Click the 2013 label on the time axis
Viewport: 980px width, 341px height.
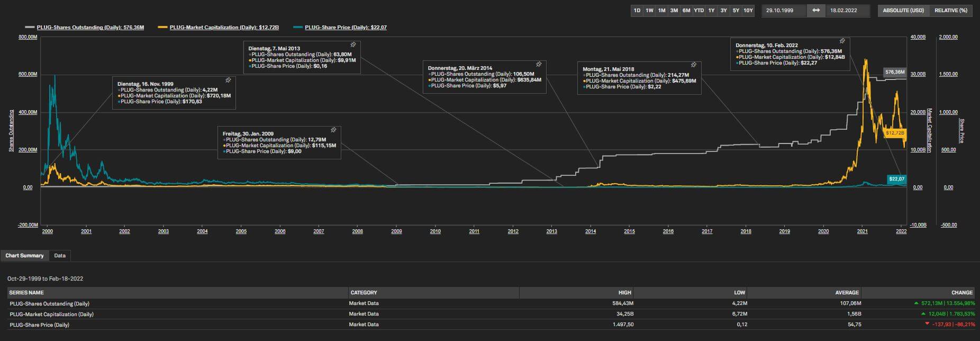[552, 231]
